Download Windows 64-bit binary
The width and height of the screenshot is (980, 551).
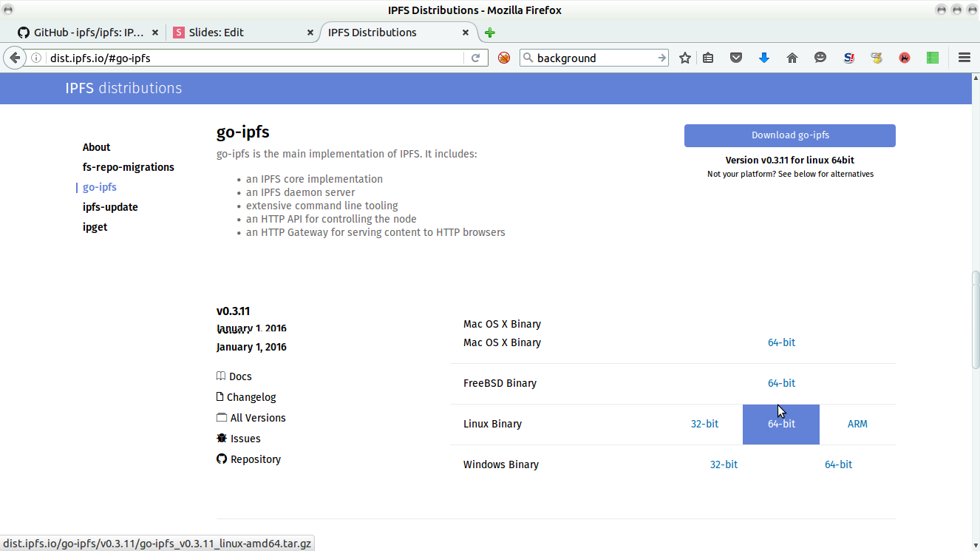838,464
